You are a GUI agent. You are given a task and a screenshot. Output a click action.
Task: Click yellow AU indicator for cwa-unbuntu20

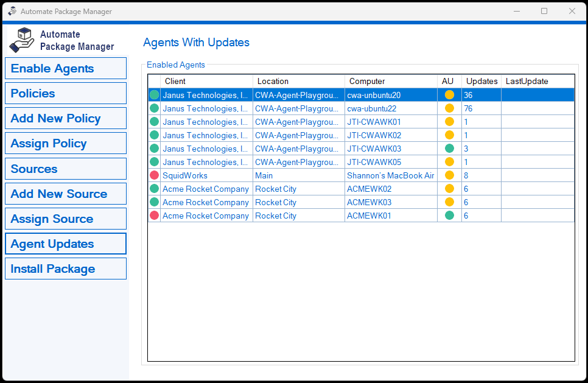(449, 95)
